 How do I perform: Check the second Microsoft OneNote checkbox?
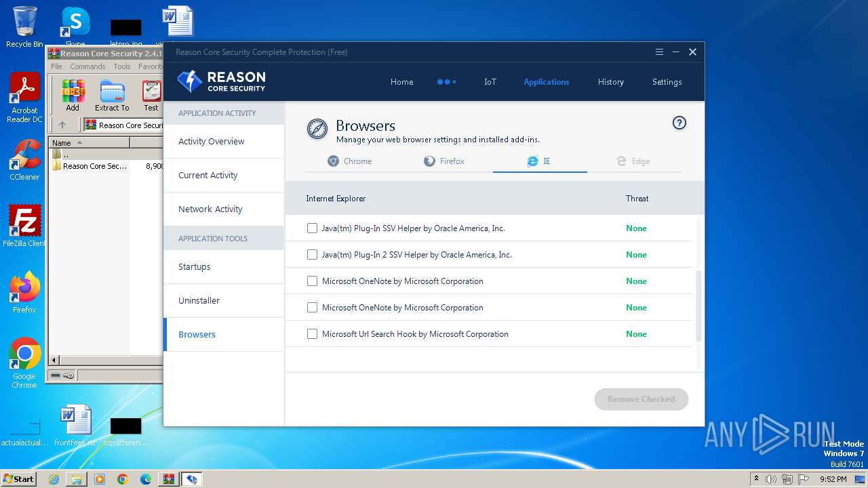(312, 308)
